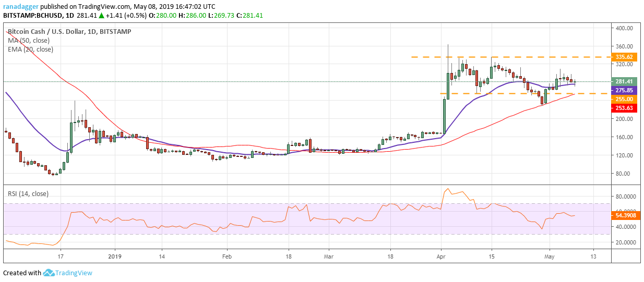Open the TradingView link in footer

[x=75, y=273]
